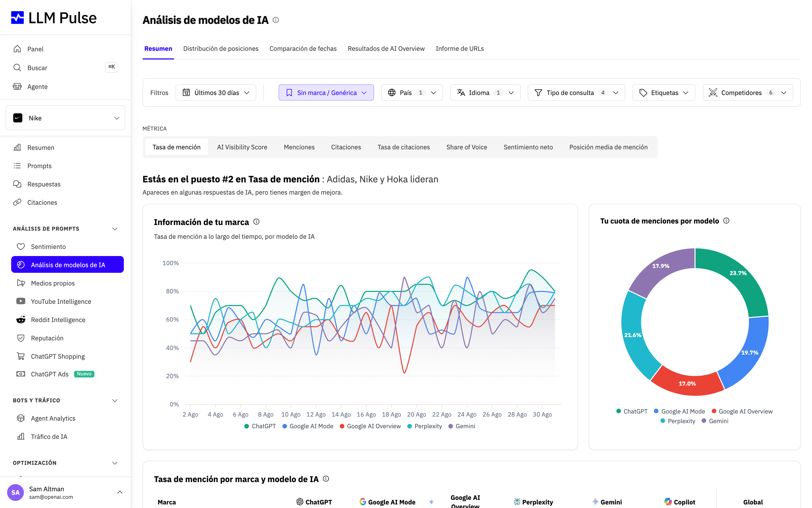The width and height of the screenshot is (812, 508).
Task: Click the red 17.0% donut segment
Action: click(687, 383)
